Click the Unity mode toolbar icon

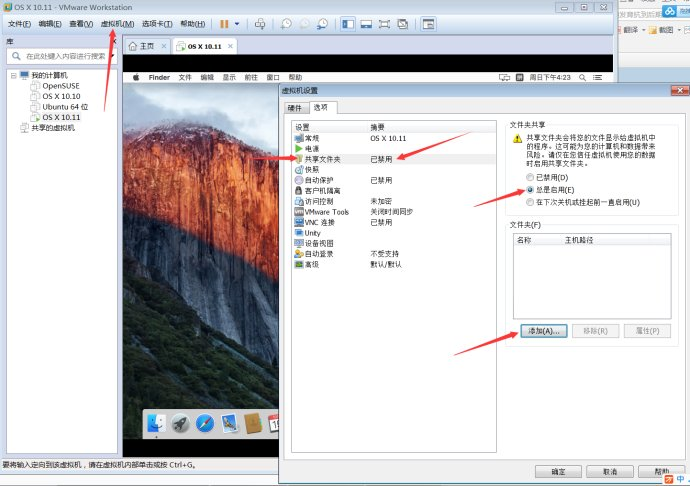(x=403, y=24)
